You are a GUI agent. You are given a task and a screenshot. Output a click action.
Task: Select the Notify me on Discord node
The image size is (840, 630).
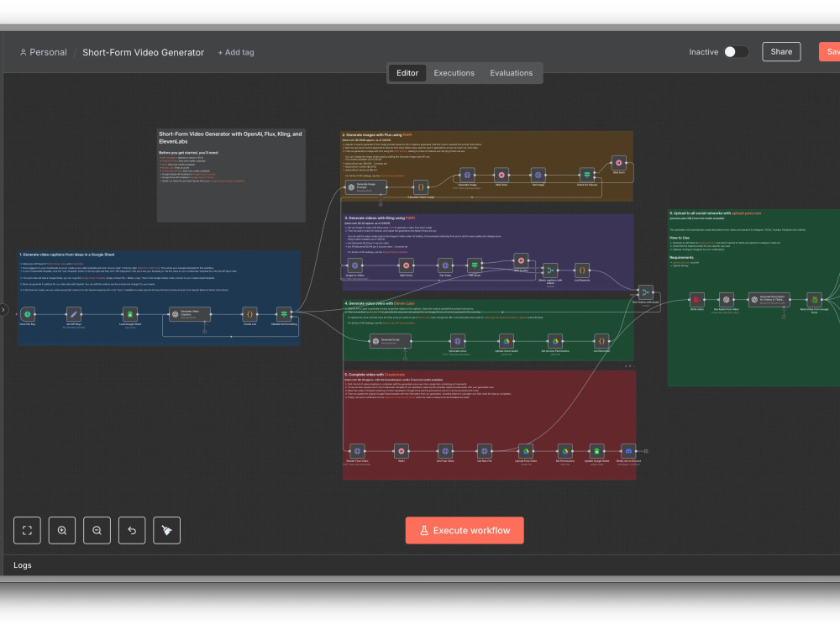628,451
